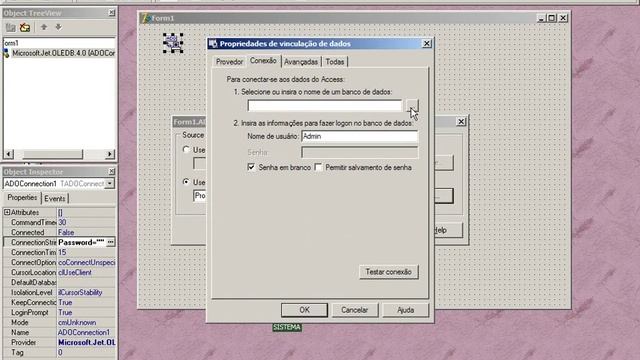Close the Propriedades de vinculação de dados dialog

click(427, 43)
